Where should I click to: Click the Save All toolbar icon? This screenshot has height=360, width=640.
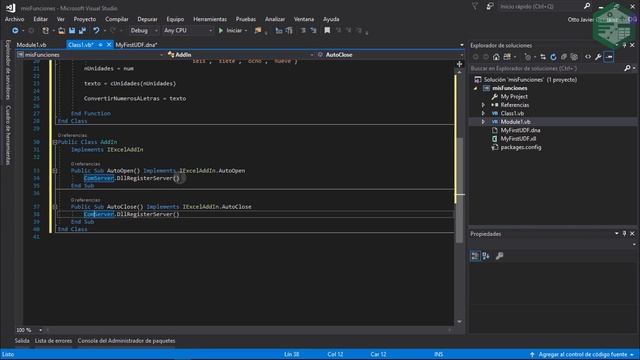click(x=82, y=31)
